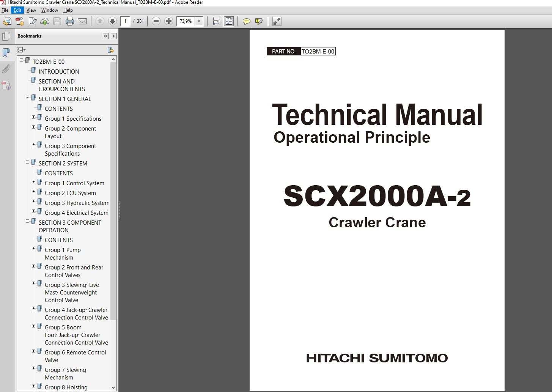
Task: Open Group 8 Hoisting bookmark
Action: click(66, 387)
